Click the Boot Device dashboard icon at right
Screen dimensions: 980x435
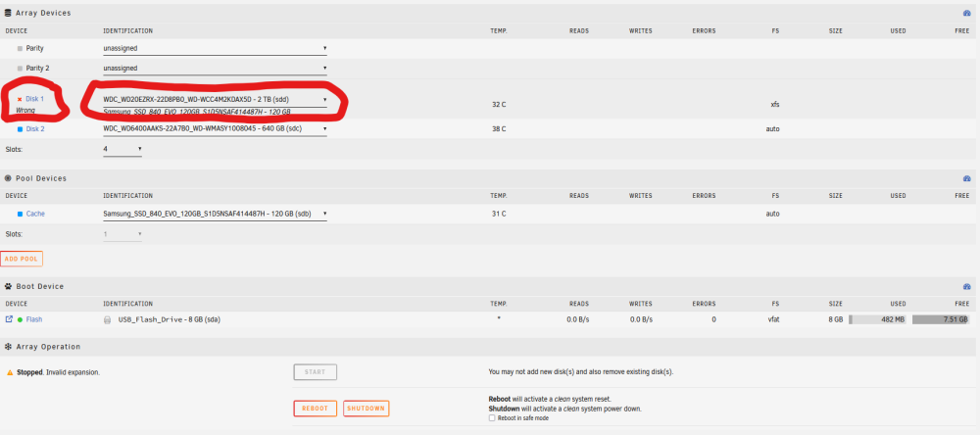(x=966, y=287)
